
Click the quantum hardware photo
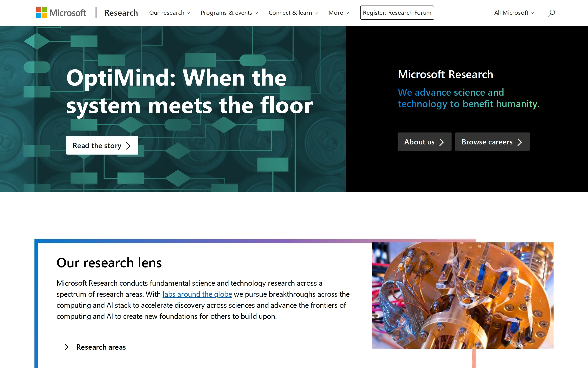(x=462, y=295)
